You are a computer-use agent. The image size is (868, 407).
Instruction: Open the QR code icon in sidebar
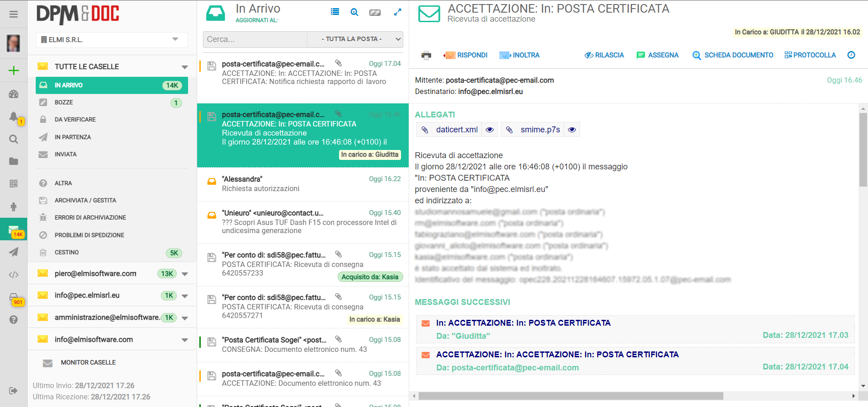(x=14, y=183)
